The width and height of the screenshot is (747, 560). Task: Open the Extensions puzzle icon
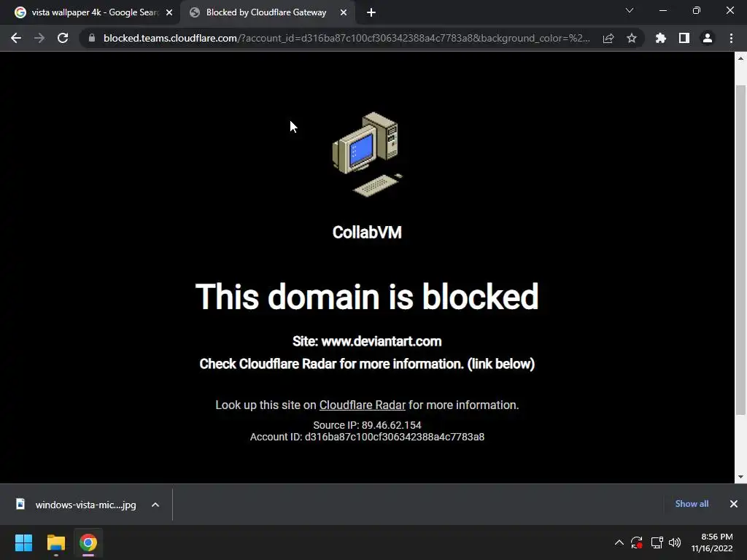(661, 38)
